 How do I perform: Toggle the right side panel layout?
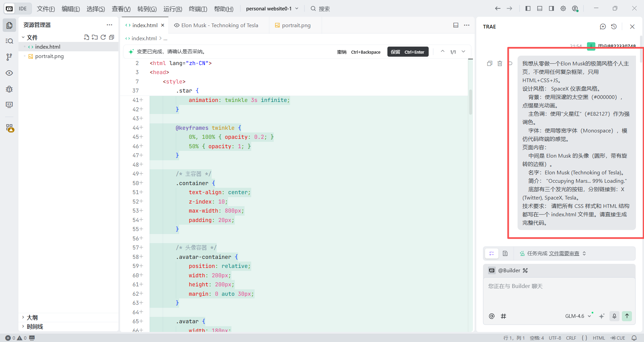click(x=551, y=8)
